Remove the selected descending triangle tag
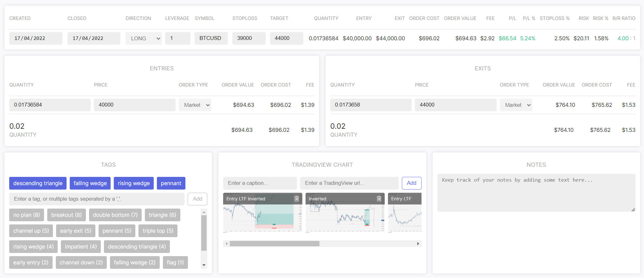644x278 pixels. pyautogui.click(x=38, y=183)
